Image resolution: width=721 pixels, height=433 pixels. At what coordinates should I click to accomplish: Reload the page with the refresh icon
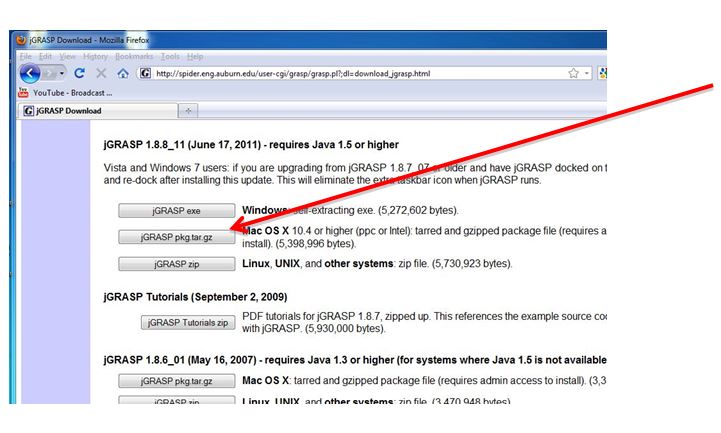tap(80, 73)
